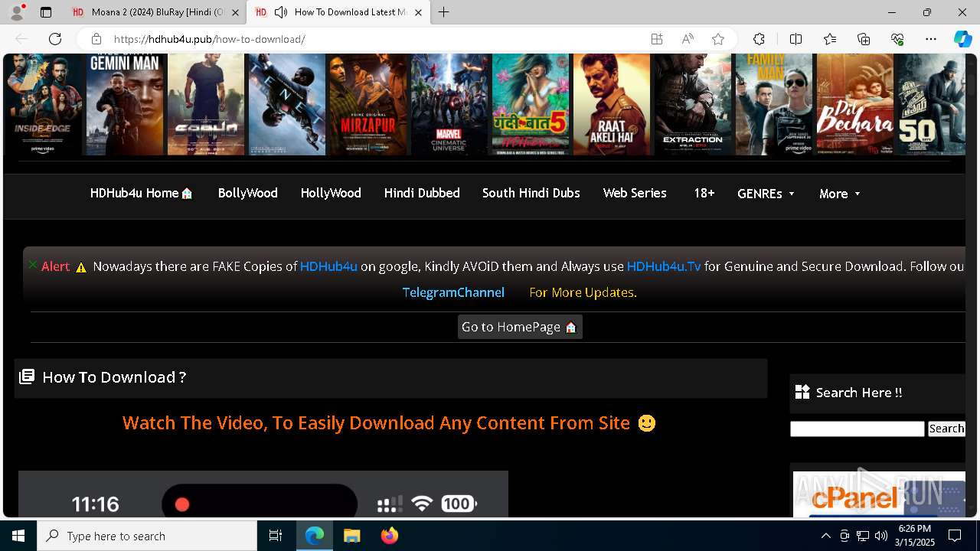Open Settings and more ellipsis menu
The width and height of the screenshot is (980, 551).
931,39
